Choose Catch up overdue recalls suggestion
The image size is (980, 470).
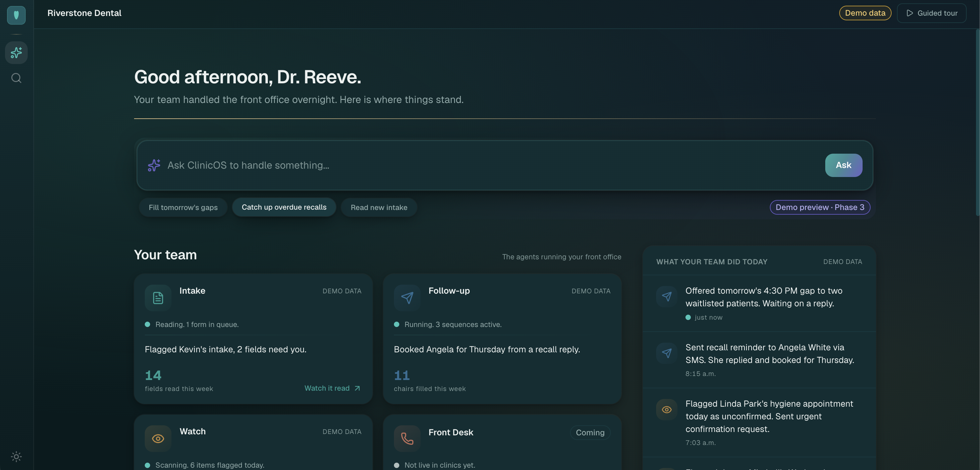(x=284, y=207)
